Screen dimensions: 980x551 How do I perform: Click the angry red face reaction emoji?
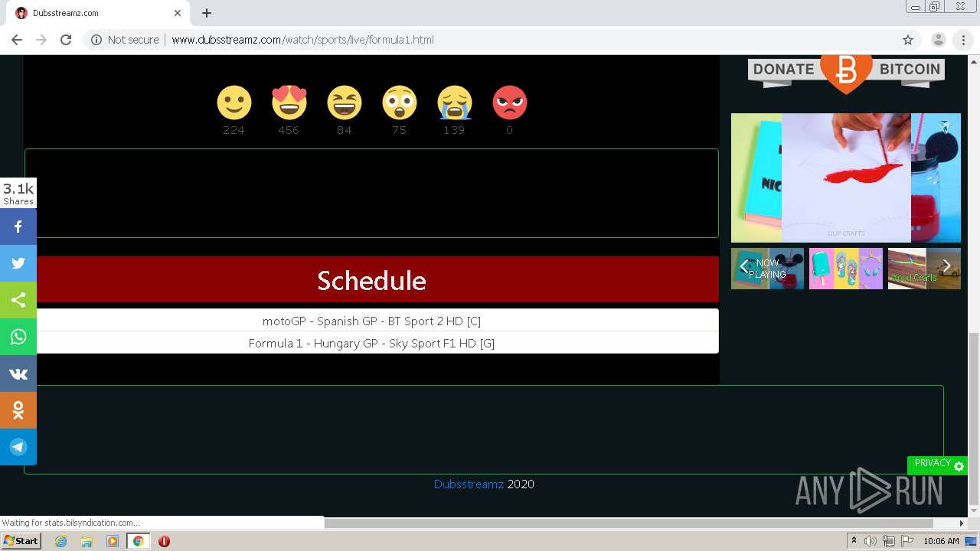[x=509, y=103]
